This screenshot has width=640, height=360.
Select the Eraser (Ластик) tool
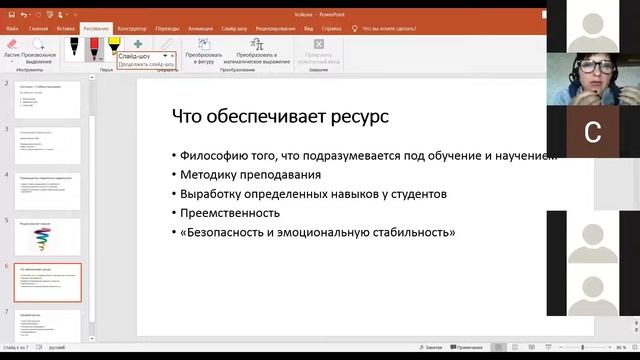coord(12,48)
